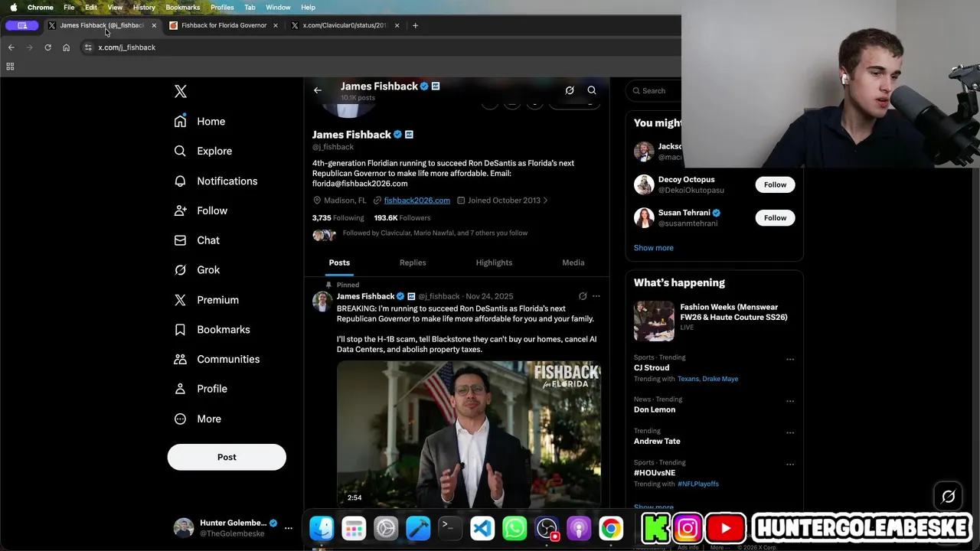Click the #NFLPlayoffs hashtag link
Viewport: 980px width, 551px height.
click(x=698, y=484)
